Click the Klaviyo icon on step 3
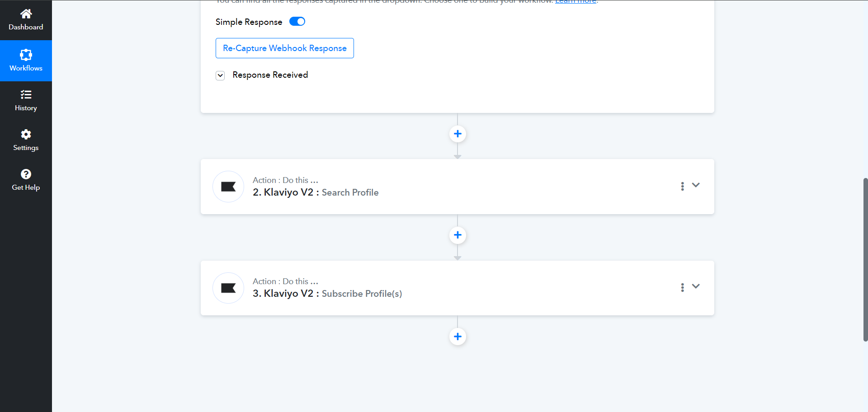This screenshot has width=868, height=412. 228,288
